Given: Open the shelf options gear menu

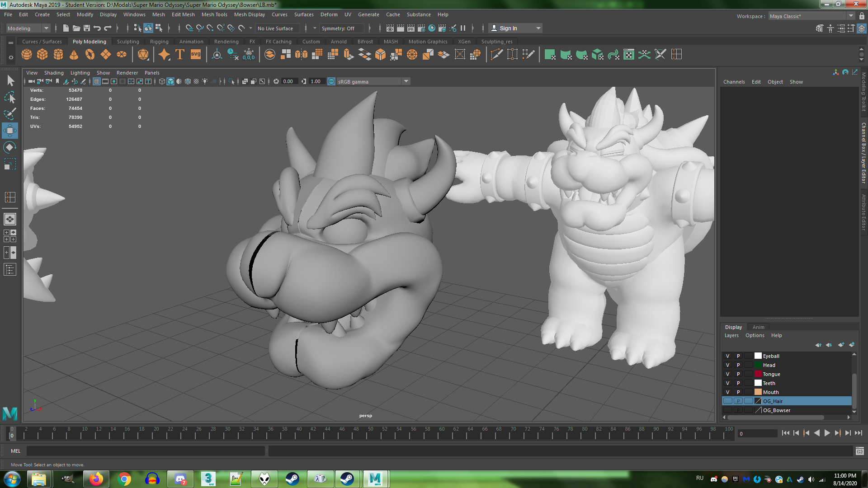Looking at the screenshot, I should click(11, 57).
